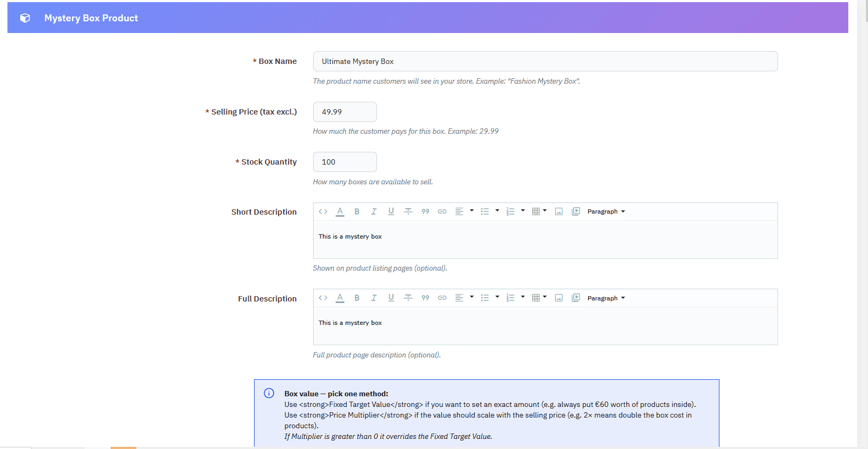Screen dimensions: 868x449
Task: Toggle bold in Short Description toolbar
Action: tap(357, 211)
